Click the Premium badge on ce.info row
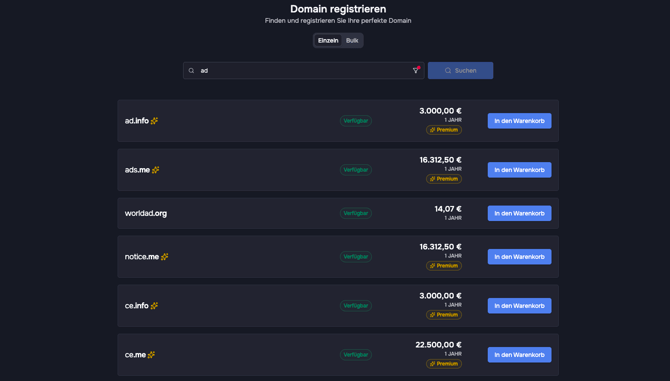 (444, 315)
